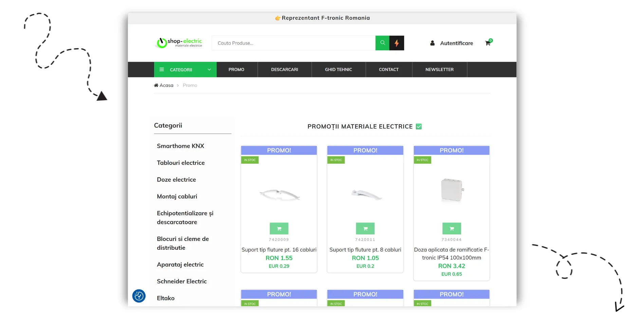Add Suport tip fluture 16 cabluri to cart
Screen dimensions: 644x319
279,229
